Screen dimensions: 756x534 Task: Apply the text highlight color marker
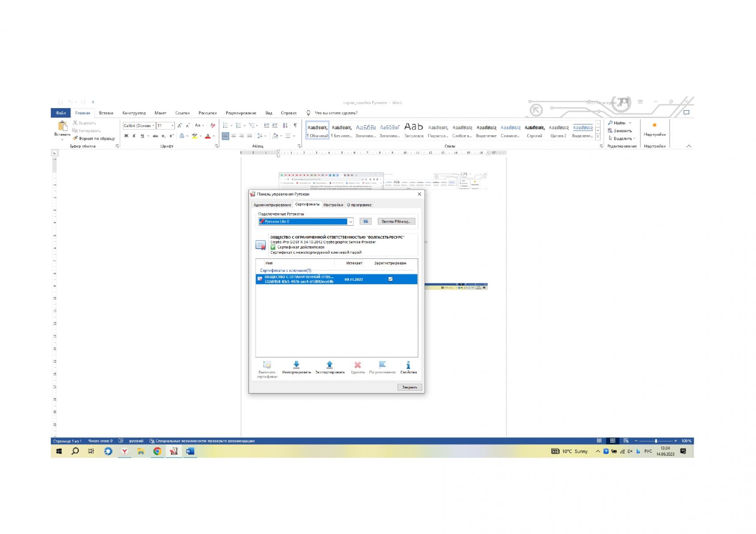click(x=195, y=136)
